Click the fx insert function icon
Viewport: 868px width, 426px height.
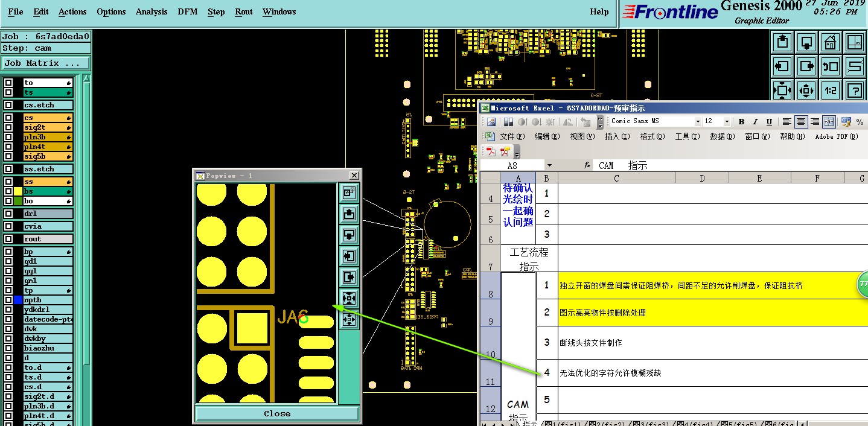point(587,165)
